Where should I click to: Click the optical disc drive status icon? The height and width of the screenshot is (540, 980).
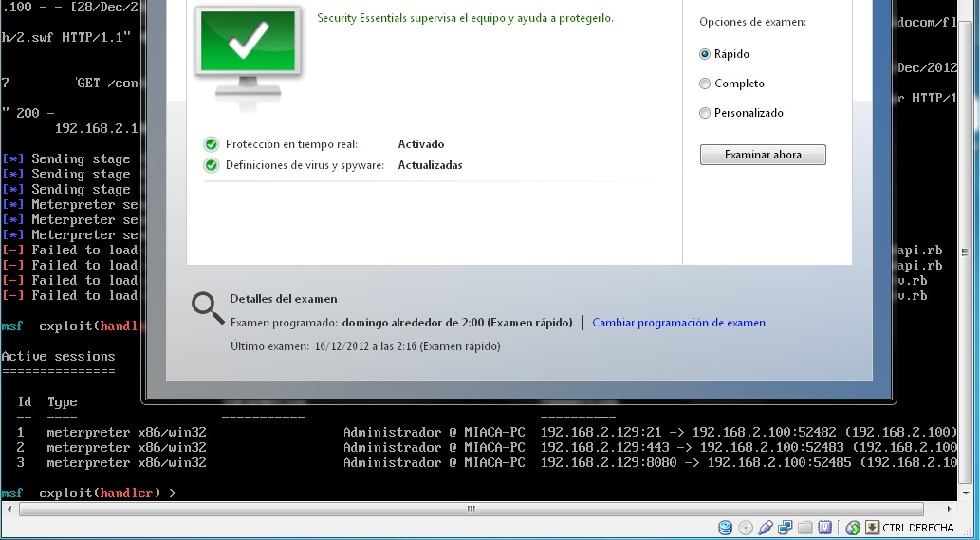(746, 528)
